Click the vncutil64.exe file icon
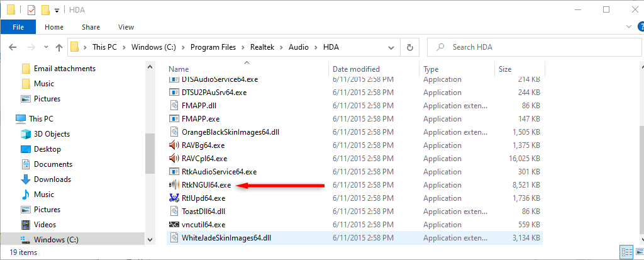Viewport: 644px width, 260px height. tap(174, 225)
